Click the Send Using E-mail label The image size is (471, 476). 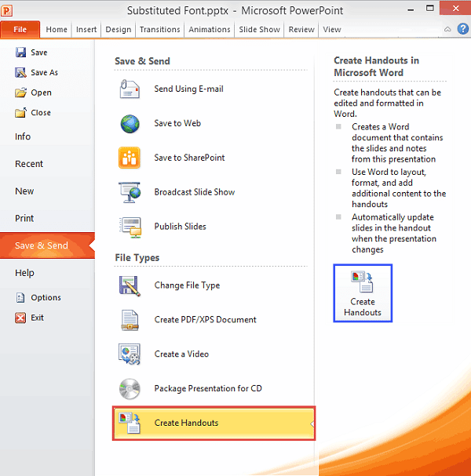click(x=188, y=89)
